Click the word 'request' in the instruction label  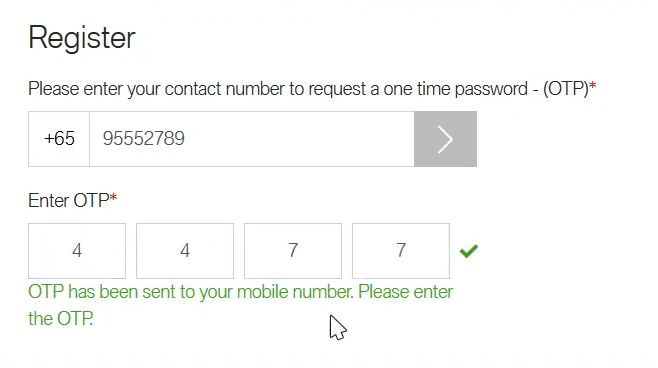tap(337, 90)
